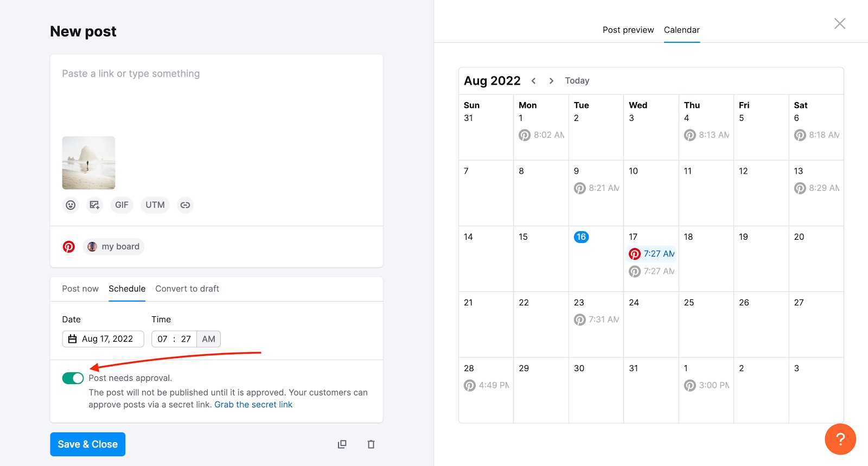Viewport: 868px width, 466px height.
Task: Go to previous month with left chevron
Action: [534, 80]
